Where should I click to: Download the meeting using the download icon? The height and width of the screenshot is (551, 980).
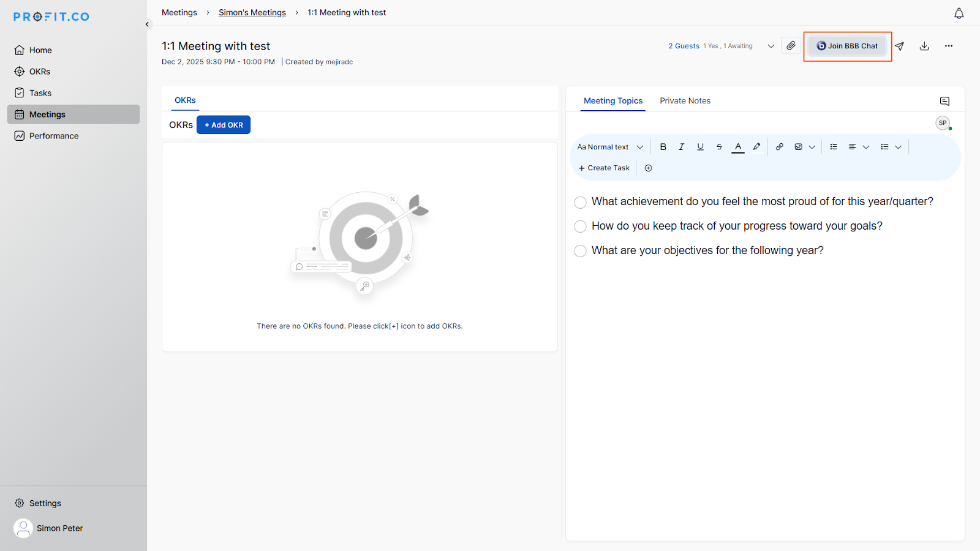tap(924, 46)
